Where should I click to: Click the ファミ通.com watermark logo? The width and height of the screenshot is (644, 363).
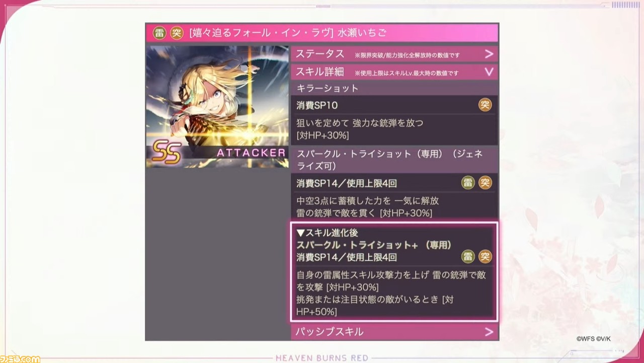(x=20, y=358)
